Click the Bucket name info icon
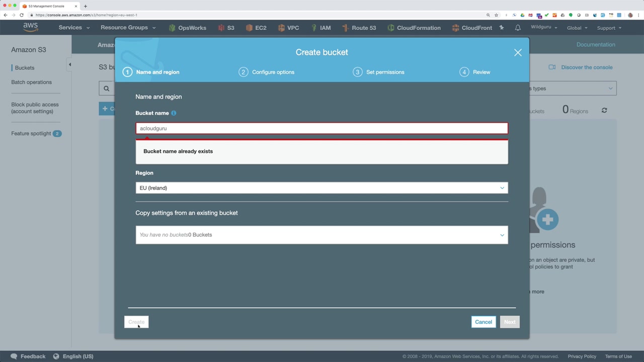 [x=174, y=113]
